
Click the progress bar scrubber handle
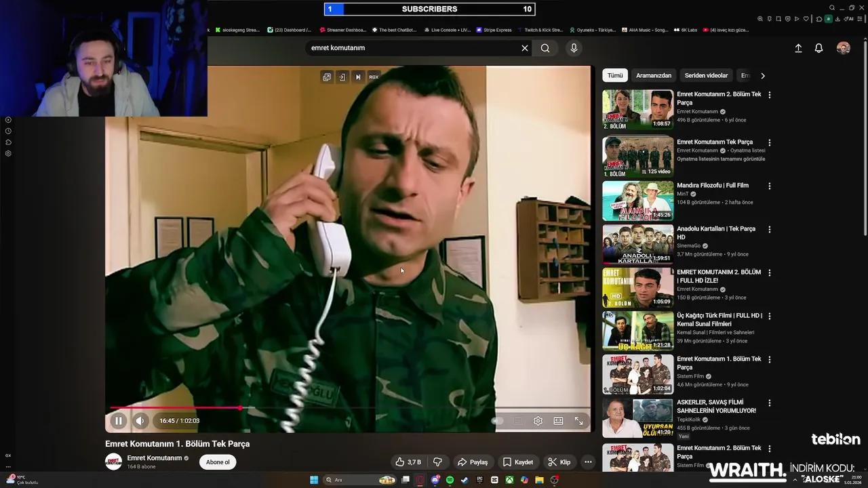(x=240, y=408)
